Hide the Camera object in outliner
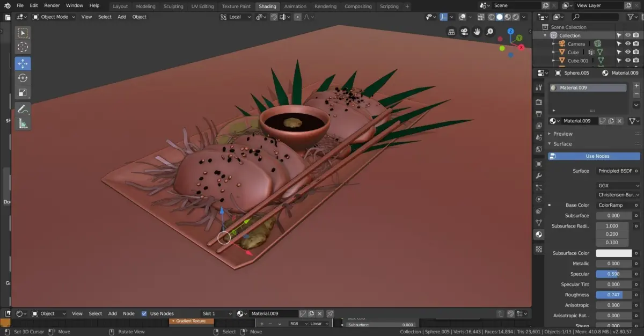The height and width of the screenshot is (336, 644). (x=628, y=43)
